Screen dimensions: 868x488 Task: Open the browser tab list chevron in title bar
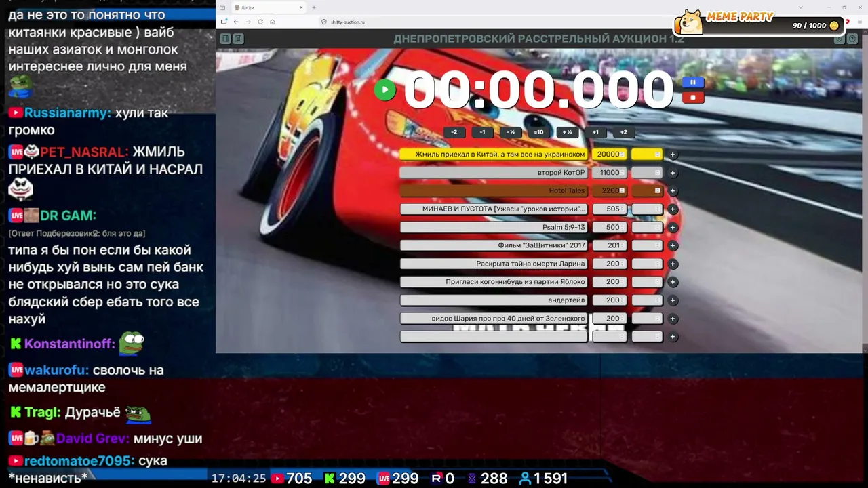pyautogui.click(x=801, y=7)
